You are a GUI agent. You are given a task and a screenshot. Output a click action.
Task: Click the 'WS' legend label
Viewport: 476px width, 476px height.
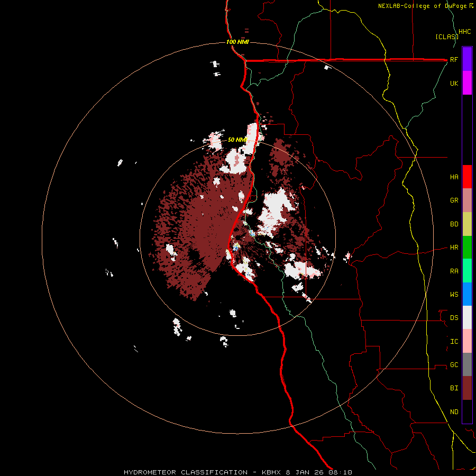(x=454, y=294)
